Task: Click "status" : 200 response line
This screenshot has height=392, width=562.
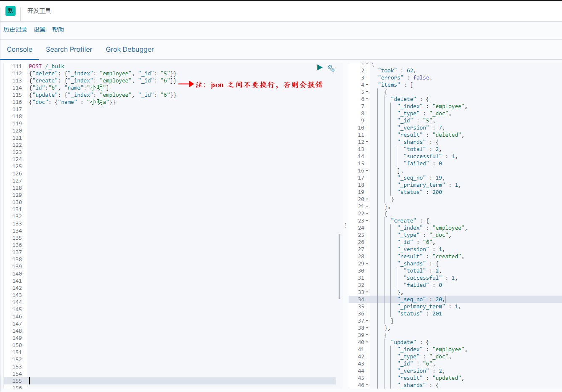Action: pyautogui.click(x=419, y=192)
